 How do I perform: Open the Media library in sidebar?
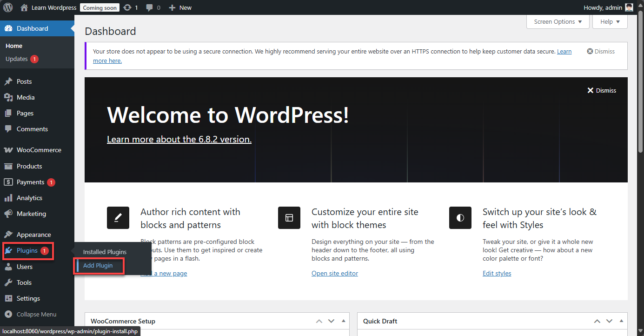coord(26,97)
